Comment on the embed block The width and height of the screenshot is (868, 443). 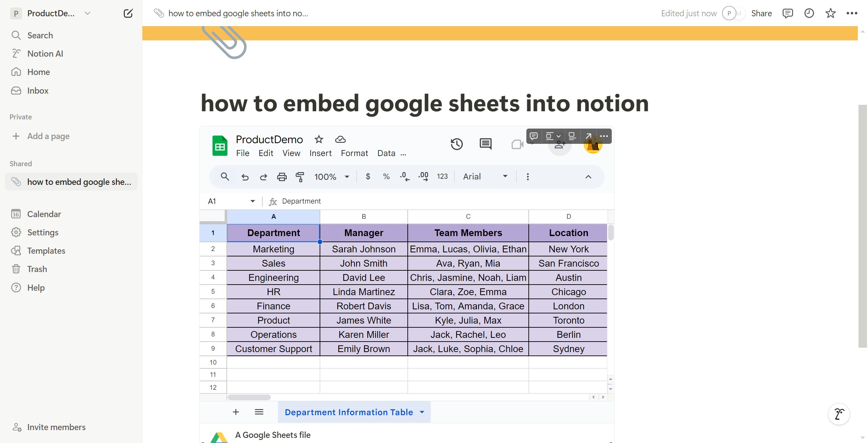pyautogui.click(x=534, y=136)
